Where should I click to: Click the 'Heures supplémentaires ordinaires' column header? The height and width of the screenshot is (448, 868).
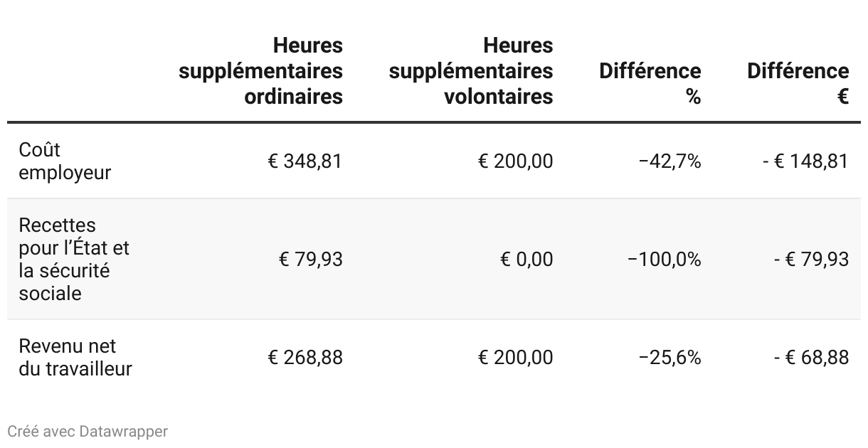(x=261, y=71)
